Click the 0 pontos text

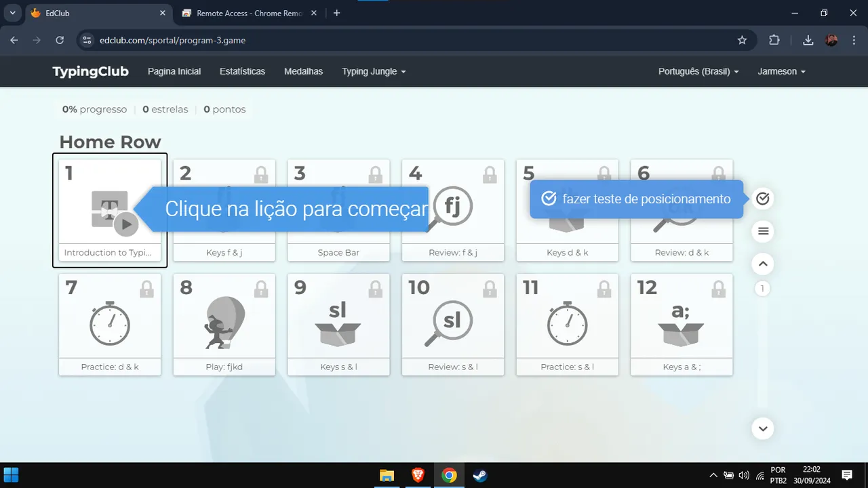224,109
